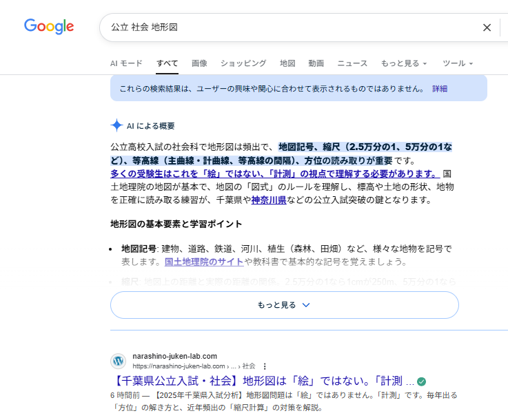
Task: Click the narashino-juken-lab site favicon
Action: click(x=119, y=361)
